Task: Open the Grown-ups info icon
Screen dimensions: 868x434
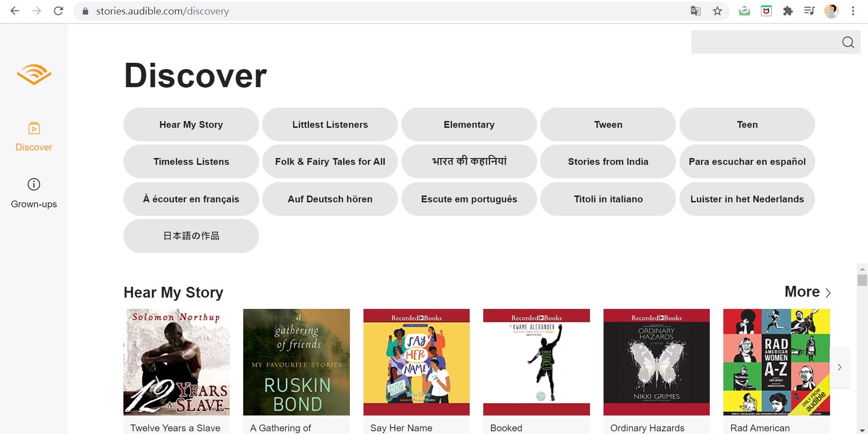Action: click(x=34, y=184)
